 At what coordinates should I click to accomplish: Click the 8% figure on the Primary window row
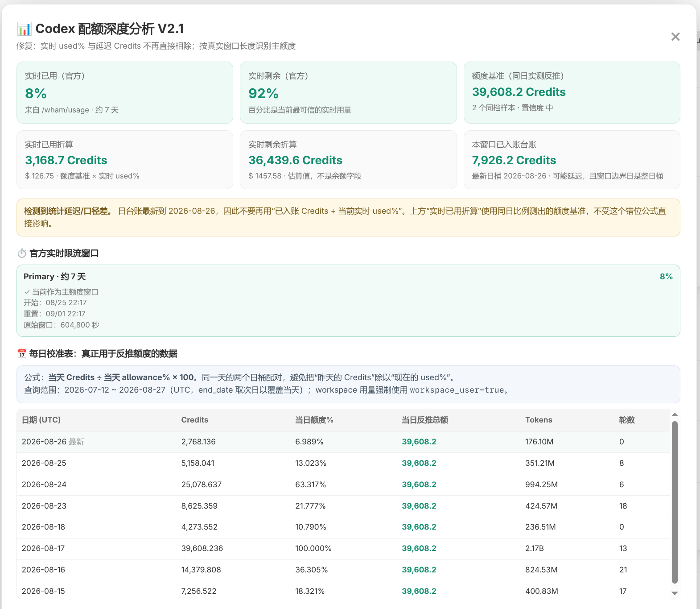click(666, 277)
